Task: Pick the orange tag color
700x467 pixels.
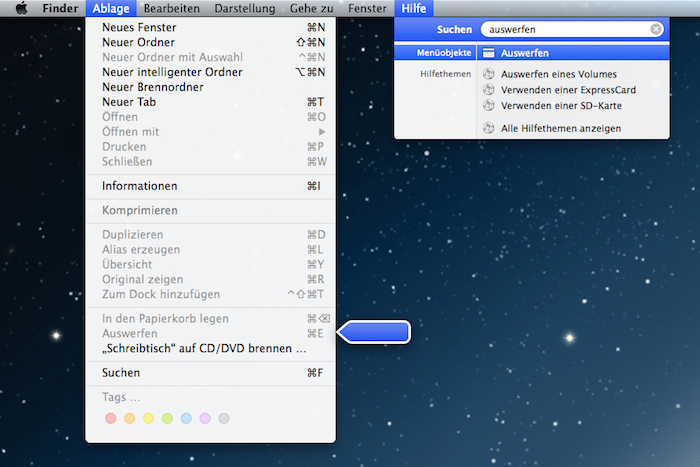Action: [x=129, y=418]
